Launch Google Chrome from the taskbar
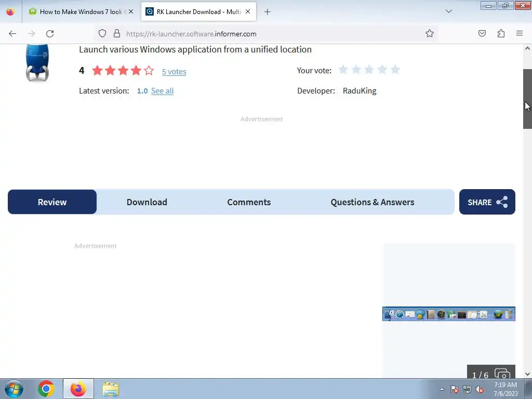532x399 pixels. (x=46, y=389)
